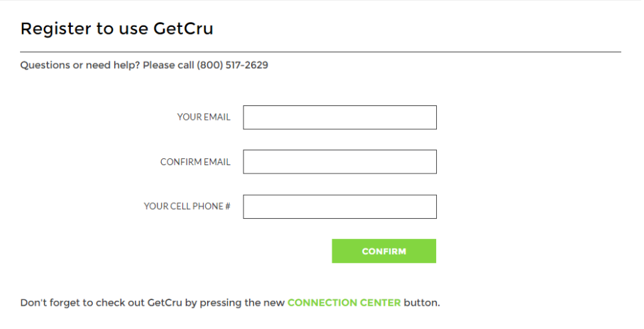Click the Your Email input field
Image resolution: width=644 pixels, height=329 pixels.
(340, 117)
